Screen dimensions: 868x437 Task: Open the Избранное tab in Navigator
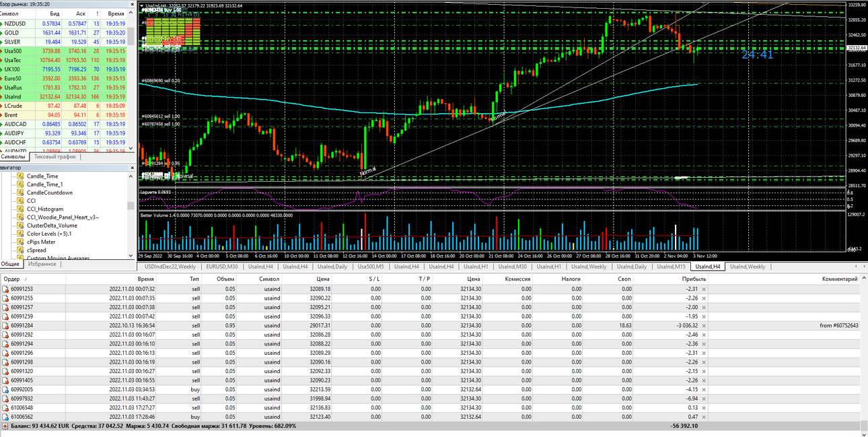[x=42, y=265]
